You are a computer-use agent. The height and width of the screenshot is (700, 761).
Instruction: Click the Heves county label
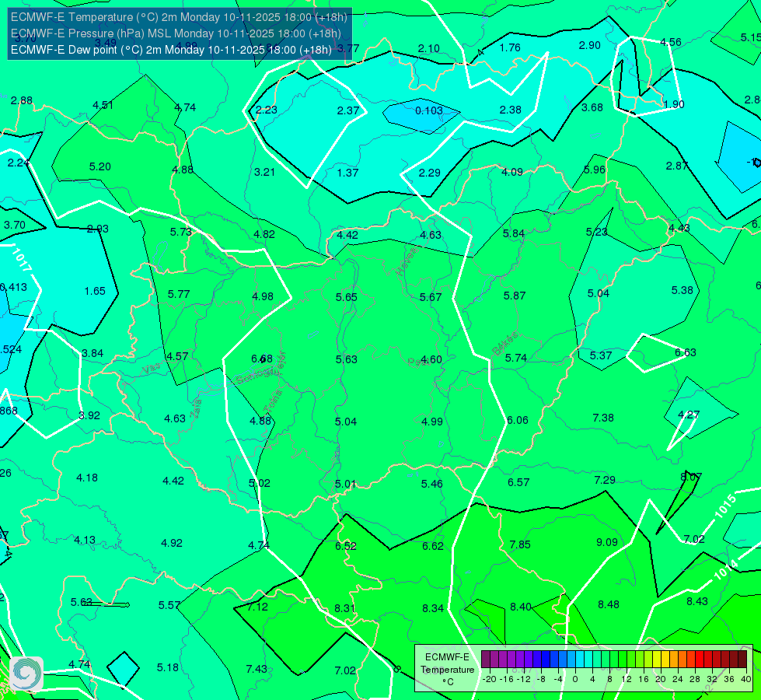[x=407, y=261]
